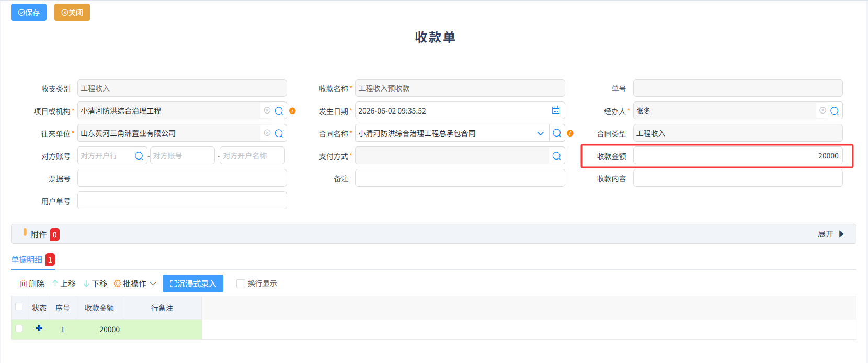The height and width of the screenshot is (363, 868).
Task: Open the search lookup for 往来单位
Action: tap(279, 133)
